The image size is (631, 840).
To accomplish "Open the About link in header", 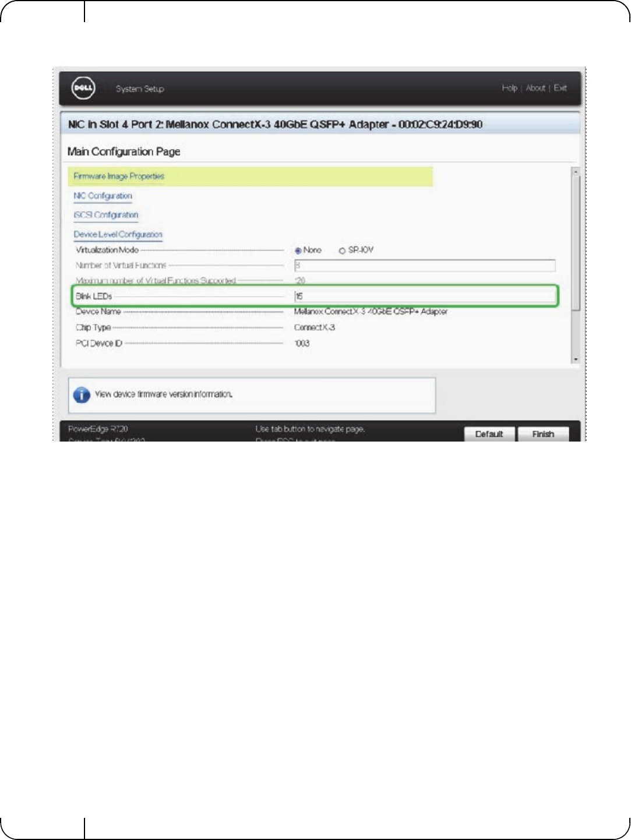I will point(535,88).
